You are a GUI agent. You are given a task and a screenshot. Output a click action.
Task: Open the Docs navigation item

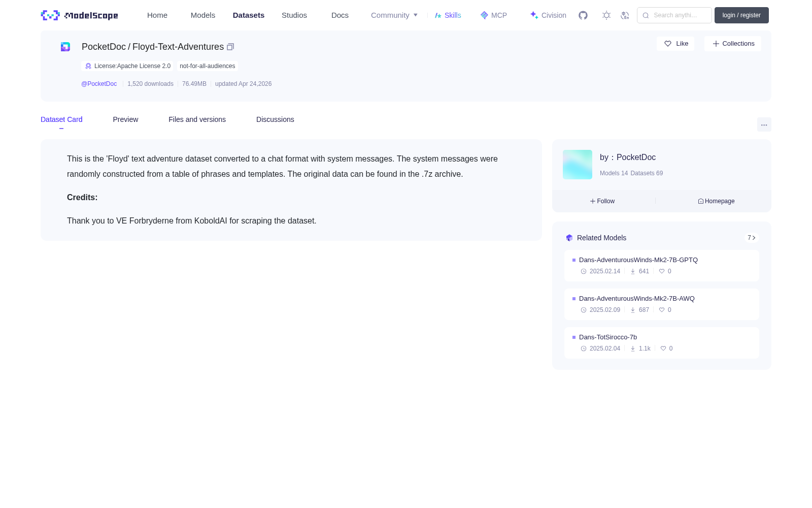[340, 15]
